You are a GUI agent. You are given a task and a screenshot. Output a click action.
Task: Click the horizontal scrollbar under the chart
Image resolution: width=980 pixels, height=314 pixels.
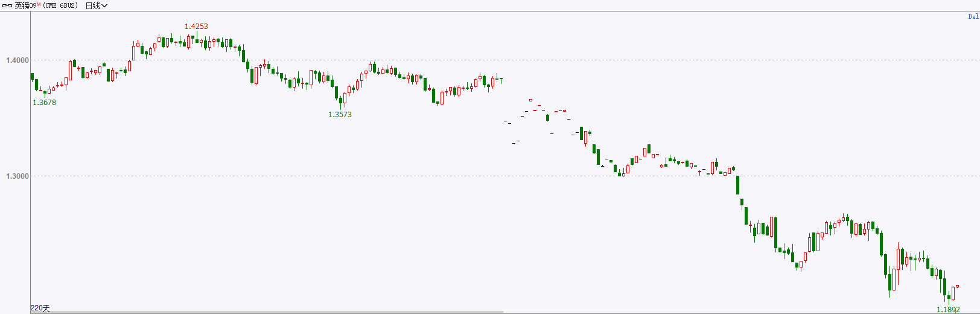pos(267,312)
